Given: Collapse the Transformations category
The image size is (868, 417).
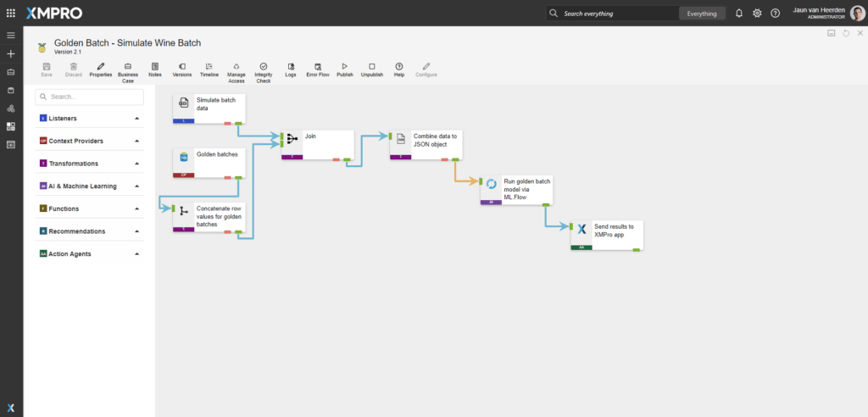Looking at the screenshot, I should coord(136,164).
